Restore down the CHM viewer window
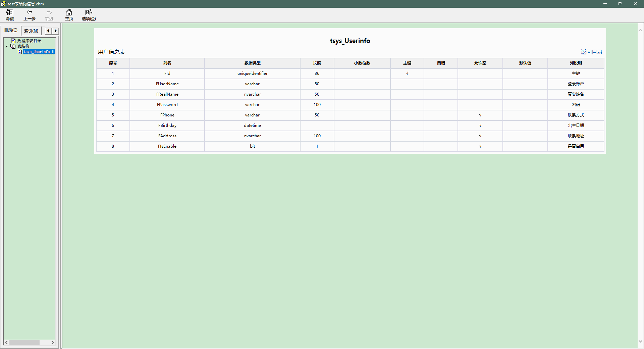Screen dimensions: 644x349 620,4
